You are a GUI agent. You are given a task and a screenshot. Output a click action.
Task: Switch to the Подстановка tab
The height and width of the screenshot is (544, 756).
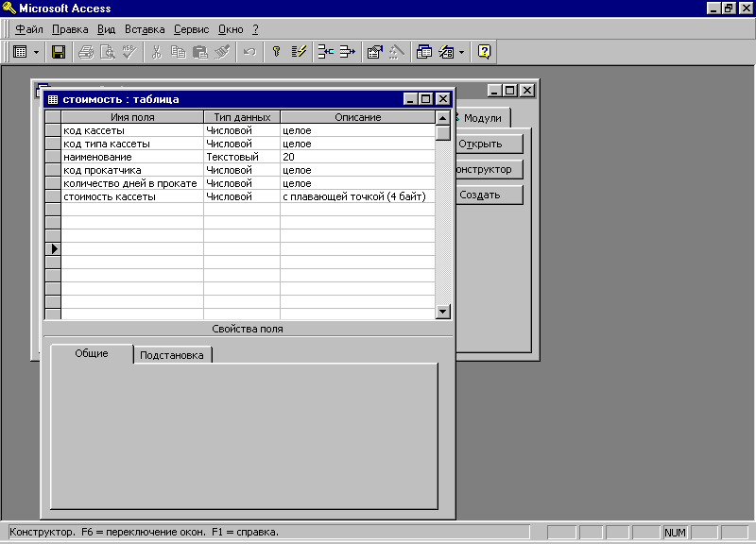172,355
